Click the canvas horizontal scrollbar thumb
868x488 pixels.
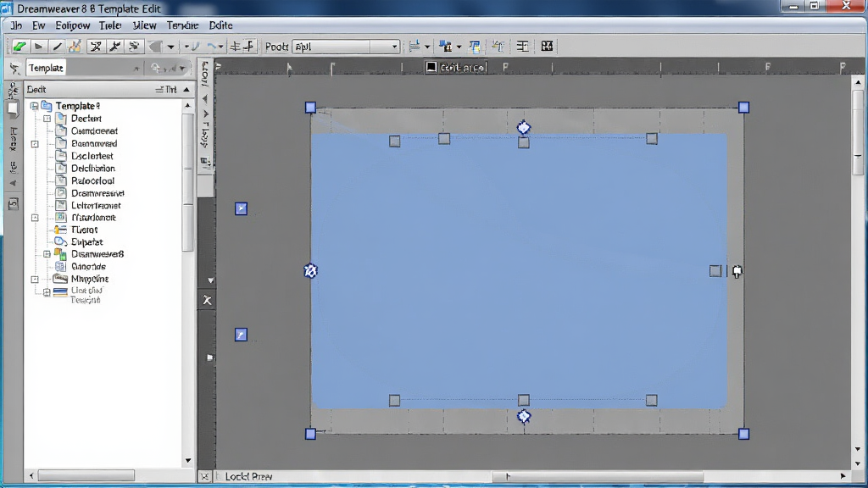coord(598,476)
